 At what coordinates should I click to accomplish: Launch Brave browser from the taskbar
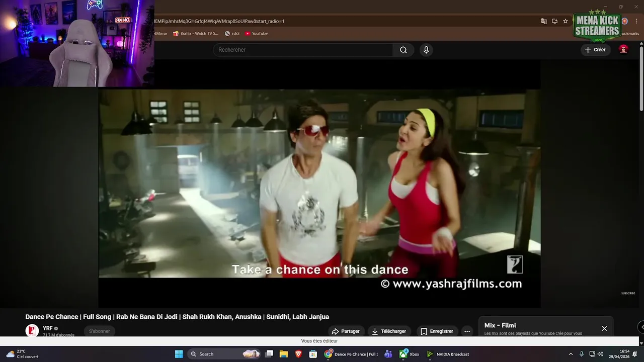pyautogui.click(x=298, y=354)
